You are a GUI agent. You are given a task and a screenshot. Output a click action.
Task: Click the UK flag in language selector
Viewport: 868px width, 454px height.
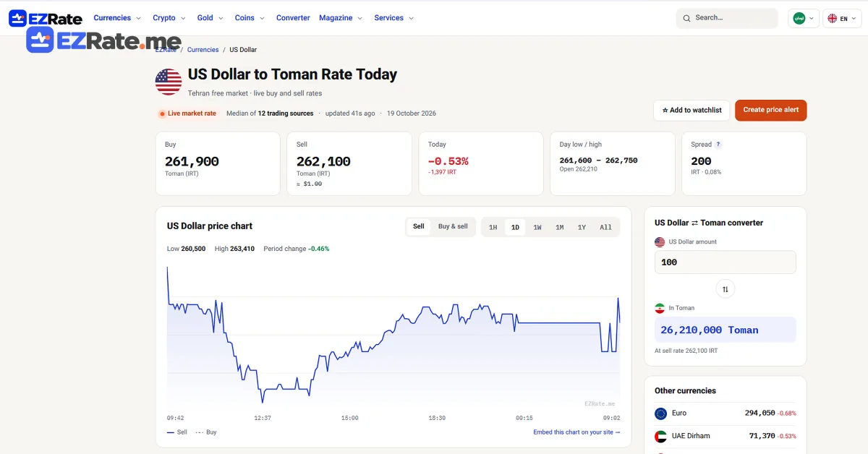point(833,19)
